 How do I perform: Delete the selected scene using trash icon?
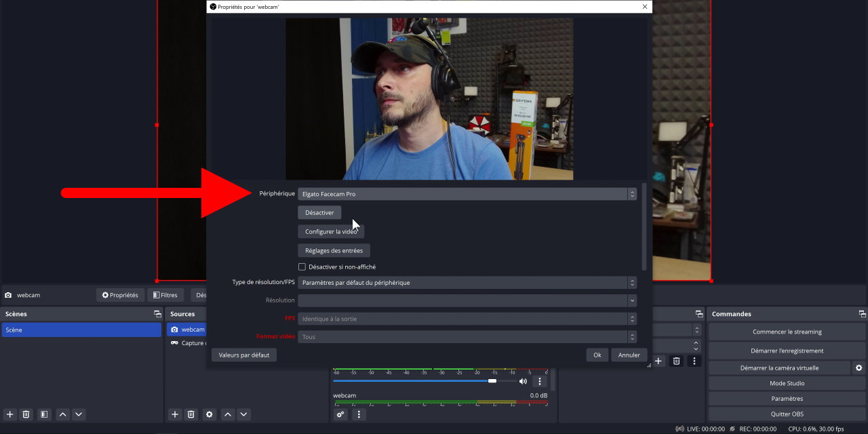pyautogui.click(x=26, y=414)
